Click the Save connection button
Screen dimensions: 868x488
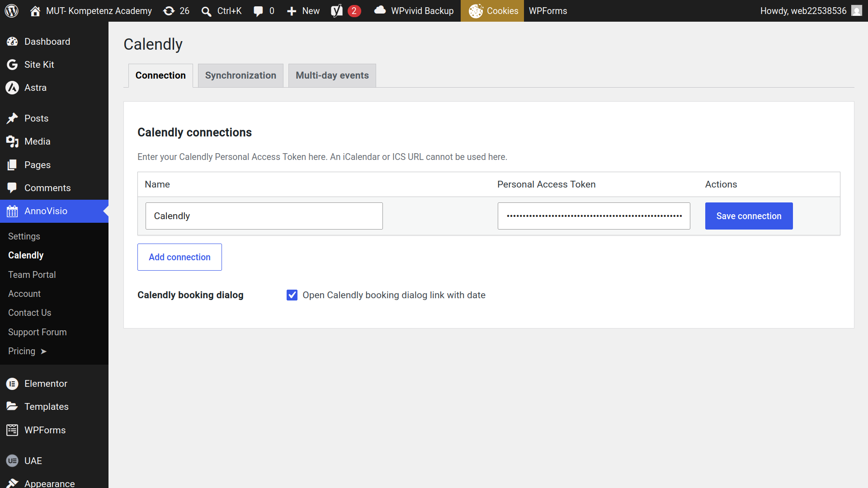(749, 216)
